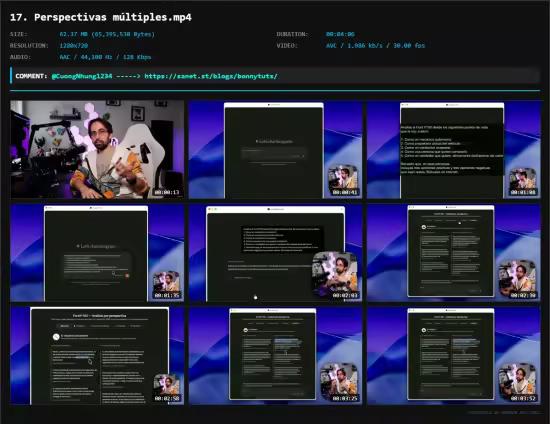Open the thumbnail at timestamp 00:02:03
550x424 pixels.
click(x=275, y=253)
